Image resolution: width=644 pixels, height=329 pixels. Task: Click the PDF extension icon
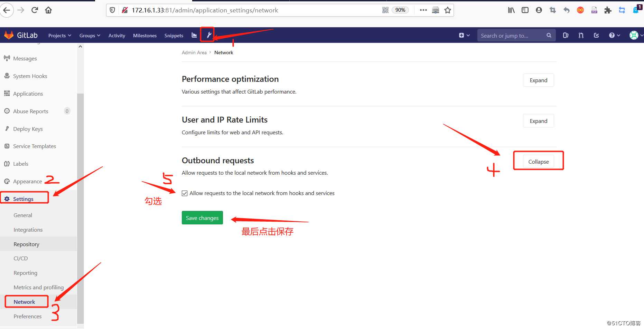(594, 10)
